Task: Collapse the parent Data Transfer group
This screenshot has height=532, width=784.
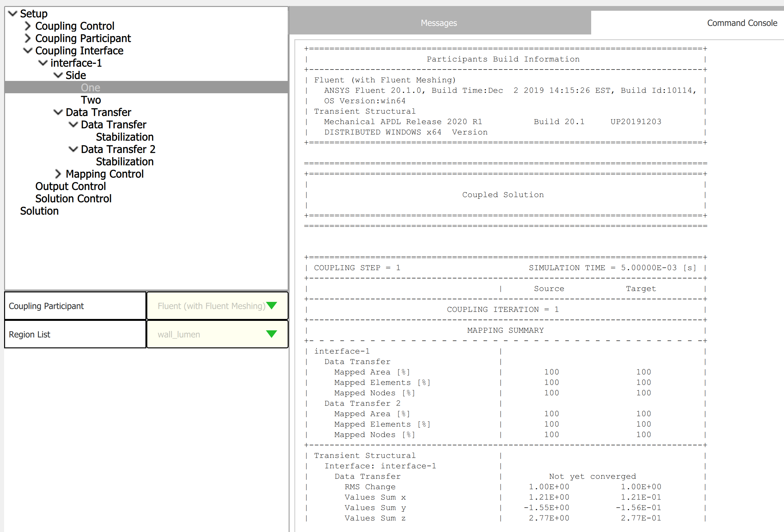Action: 58,112
